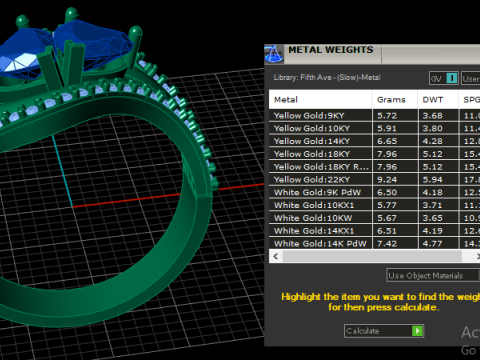Select the Yellow Gold:18KY R... row
Viewport: 480px width, 360px height.
tap(375, 167)
